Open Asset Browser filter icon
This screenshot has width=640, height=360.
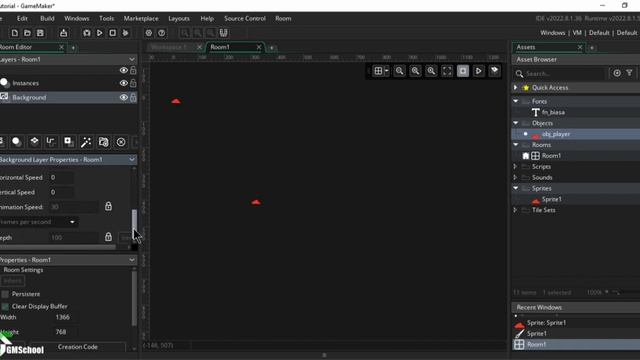click(x=629, y=73)
